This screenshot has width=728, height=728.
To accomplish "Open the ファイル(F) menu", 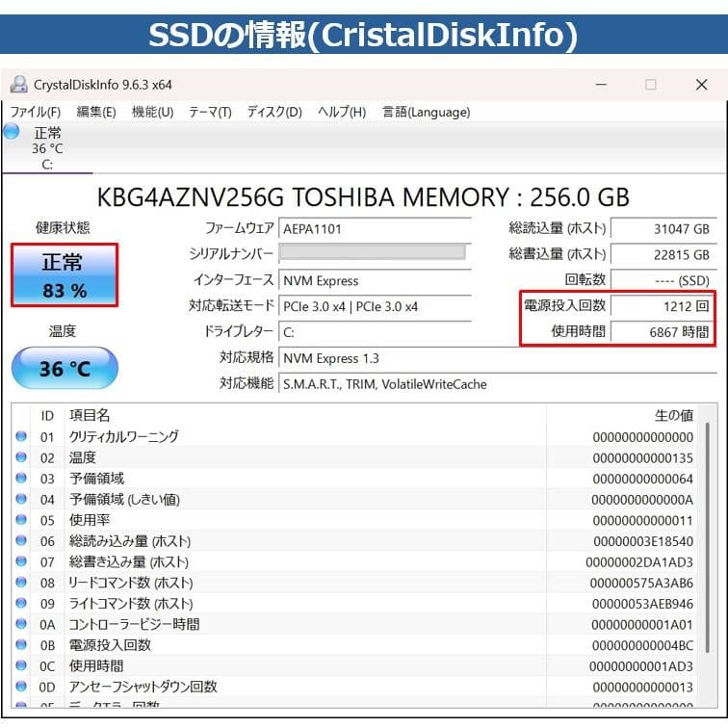I will [36, 112].
